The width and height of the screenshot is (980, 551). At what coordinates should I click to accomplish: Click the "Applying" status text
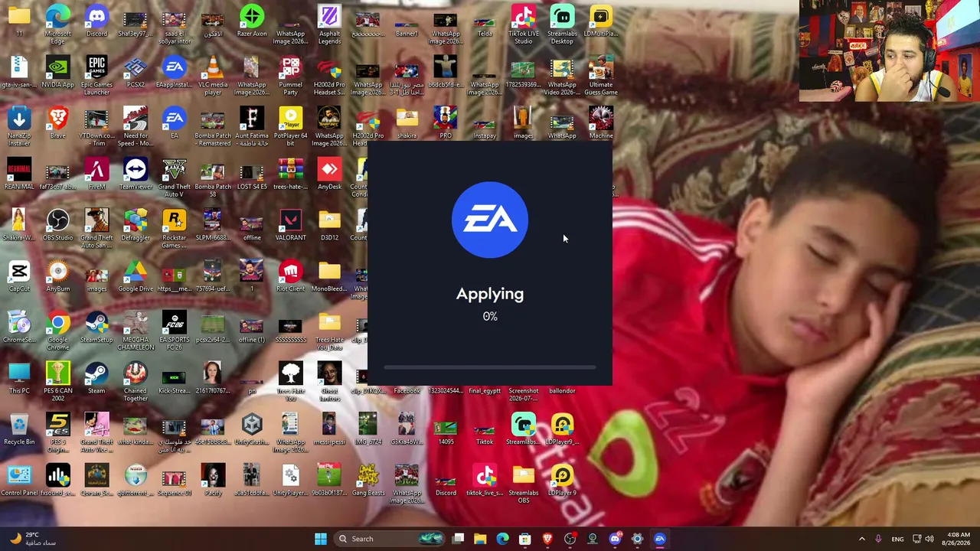point(490,294)
